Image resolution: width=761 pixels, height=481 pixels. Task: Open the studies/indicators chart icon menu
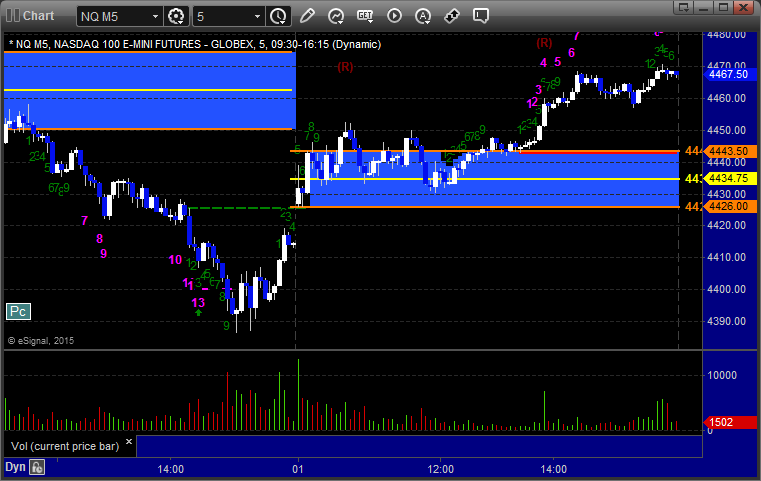[x=336, y=16]
